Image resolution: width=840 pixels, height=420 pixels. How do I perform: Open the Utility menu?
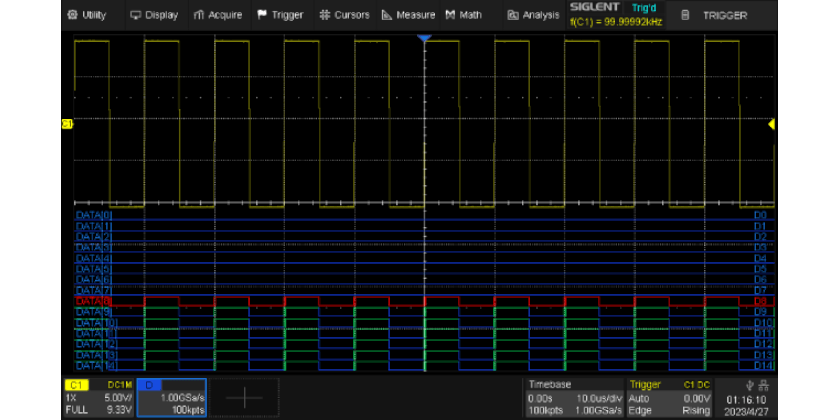(86, 15)
